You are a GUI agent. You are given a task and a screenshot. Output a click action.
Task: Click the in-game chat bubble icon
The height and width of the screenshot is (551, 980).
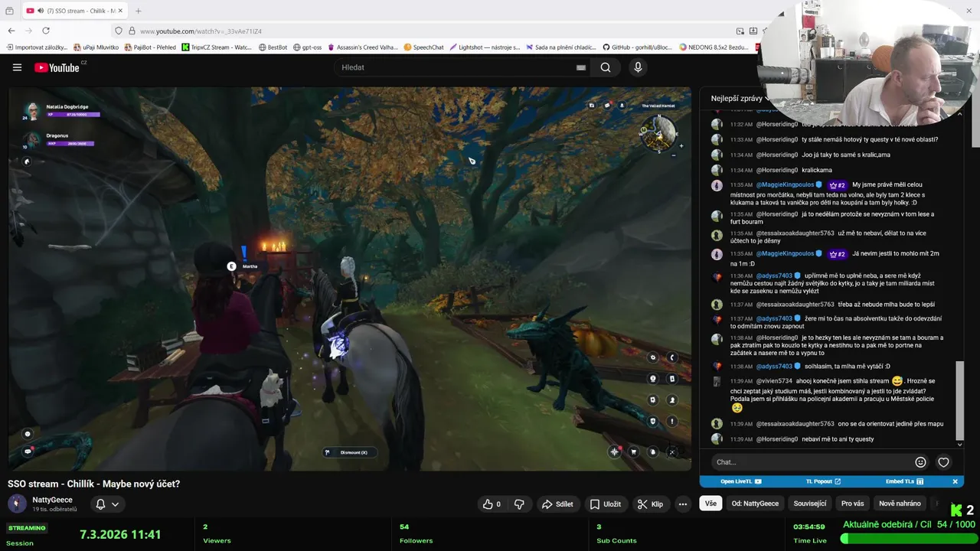click(x=28, y=452)
